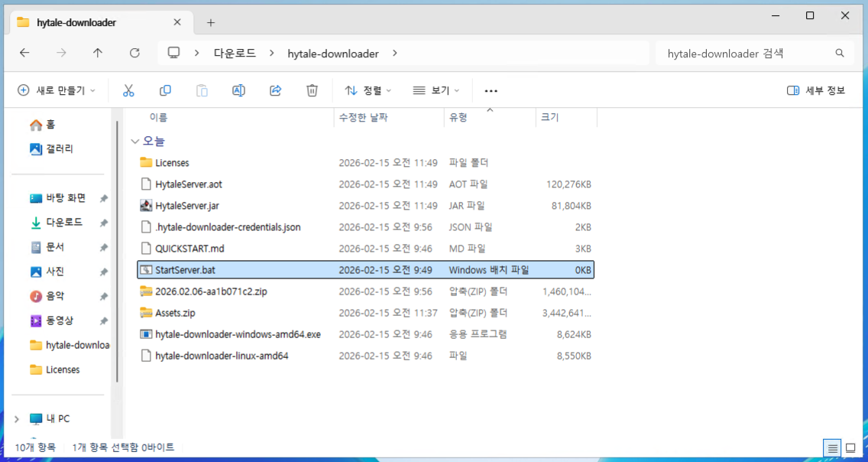This screenshot has width=868, height=462.
Task: Add a new tab with plus button
Action: point(210,23)
